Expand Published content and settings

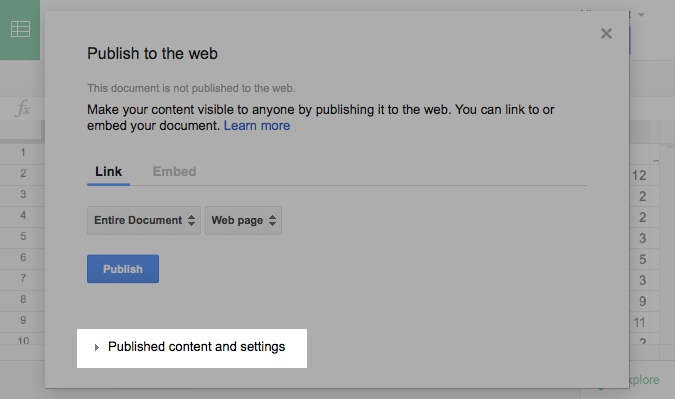(x=192, y=347)
